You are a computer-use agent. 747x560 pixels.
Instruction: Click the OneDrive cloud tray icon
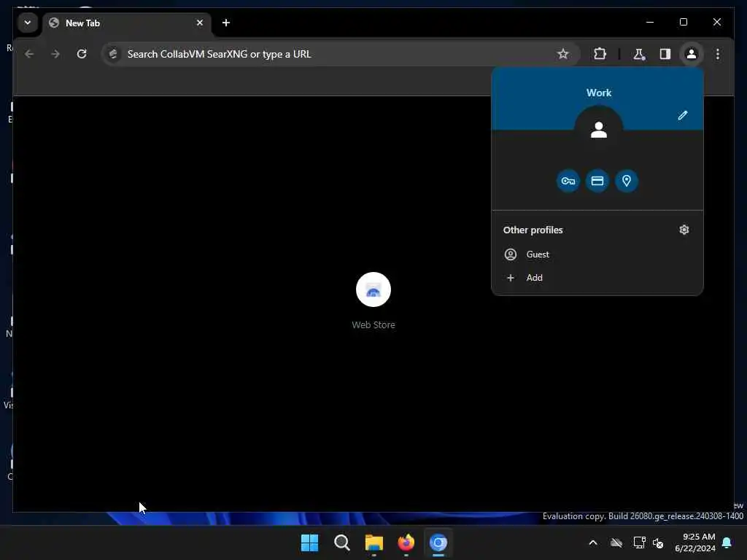point(616,542)
